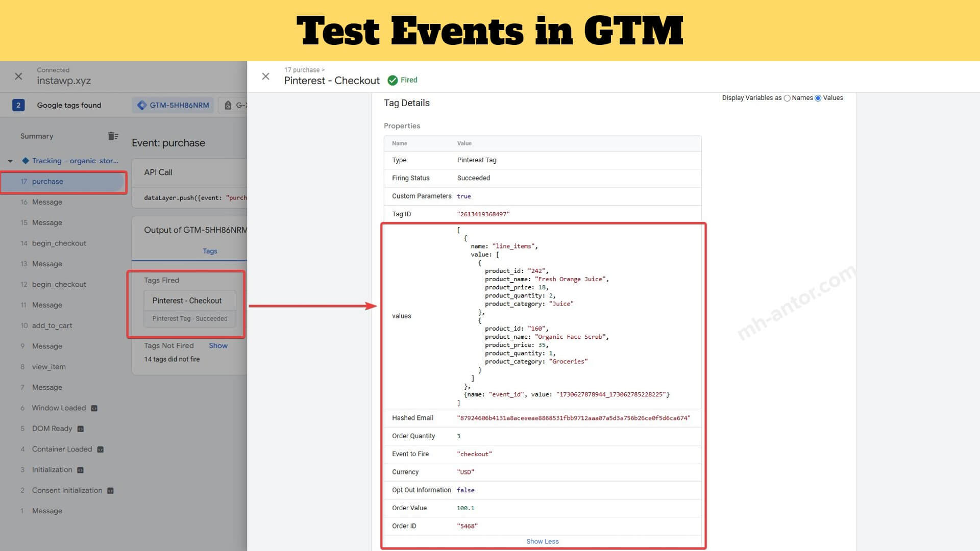Click the badge icon next to Consent Initialization
This screenshot has width=980, height=551.
(110, 491)
